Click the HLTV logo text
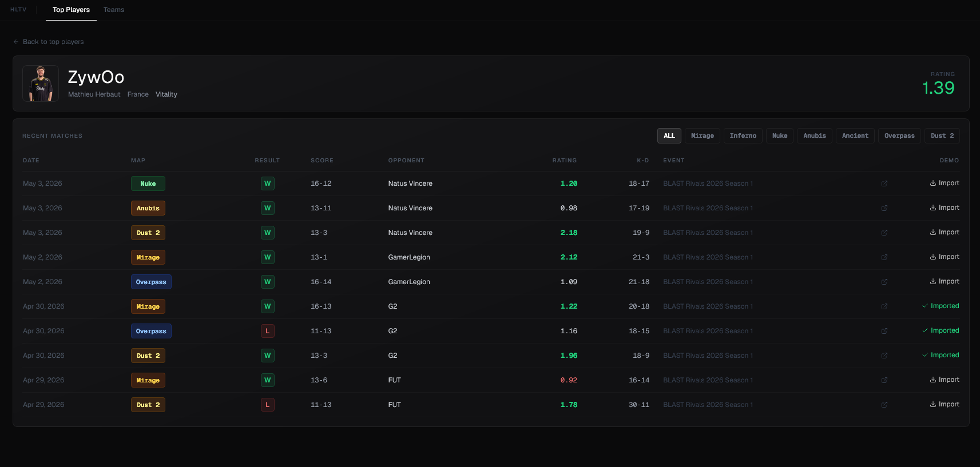Viewport: 980px width, 467px height. coord(18,10)
